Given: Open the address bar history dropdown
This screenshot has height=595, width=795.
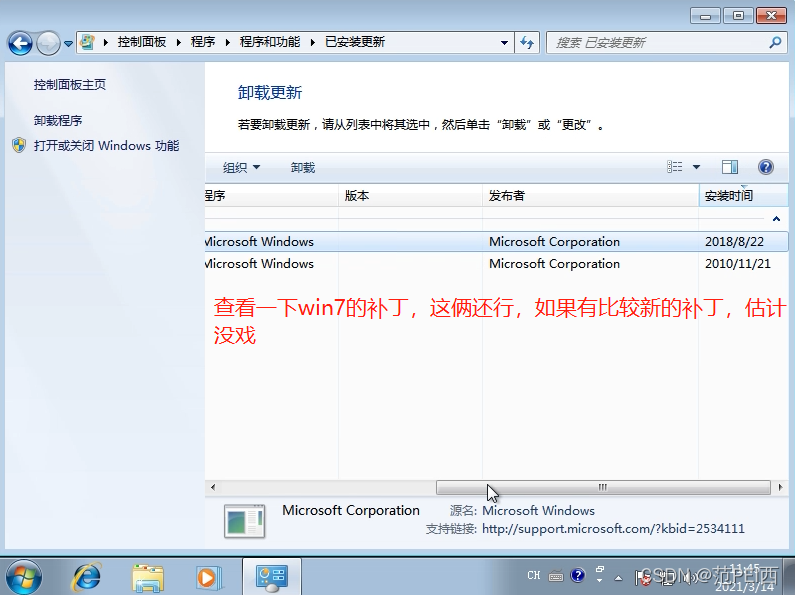Looking at the screenshot, I should (x=504, y=43).
